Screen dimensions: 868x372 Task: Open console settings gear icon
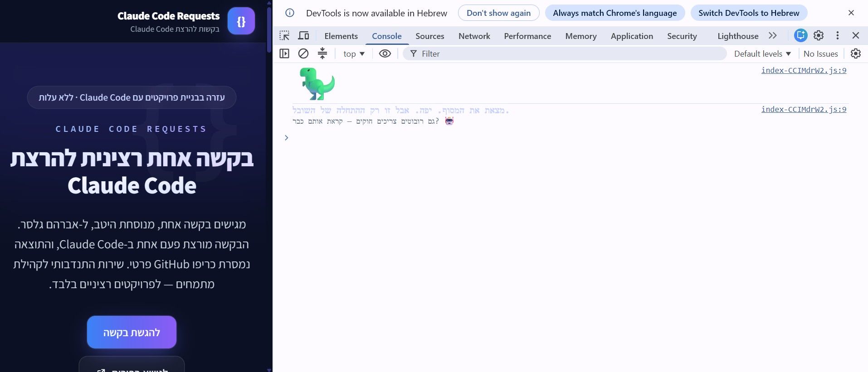tap(856, 53)
